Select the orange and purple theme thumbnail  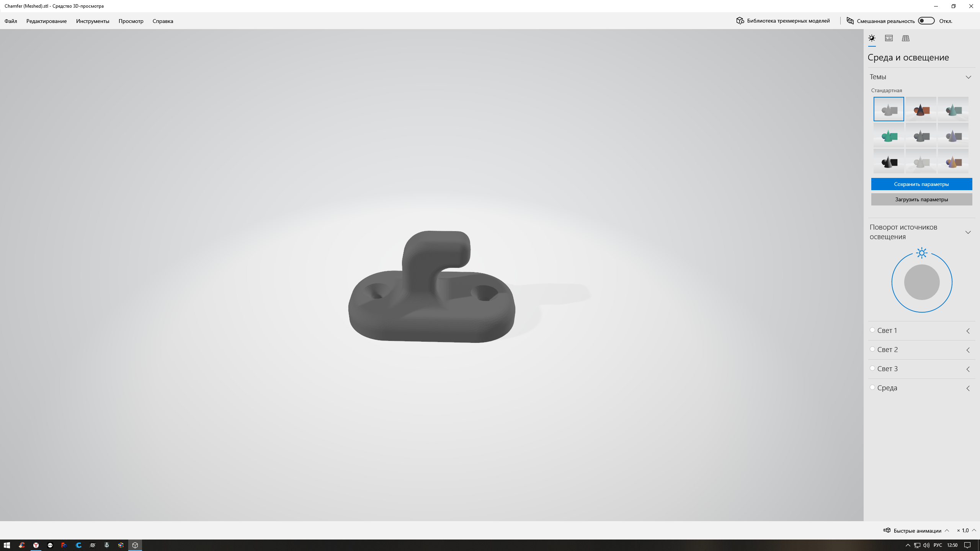point(953,161)
